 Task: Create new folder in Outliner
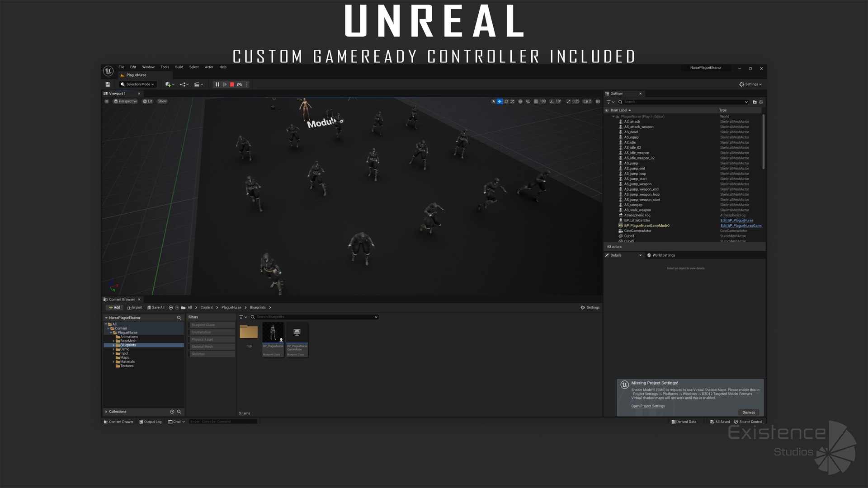755,102
